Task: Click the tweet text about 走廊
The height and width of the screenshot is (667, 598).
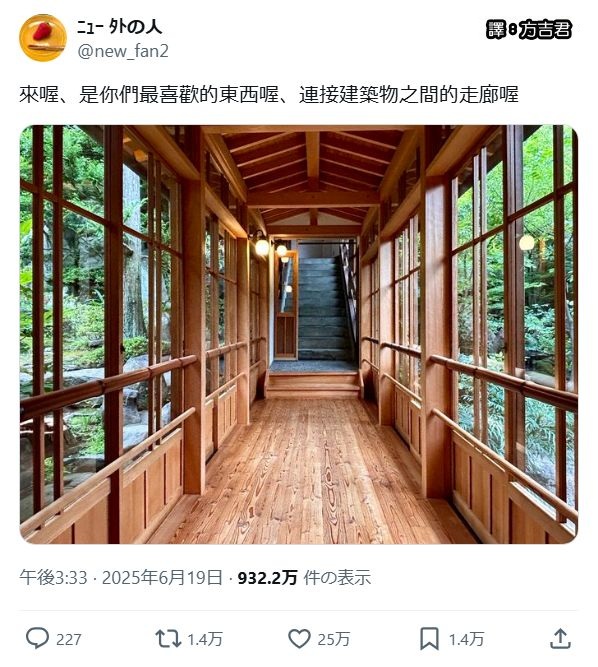Action: pos(269,94)
